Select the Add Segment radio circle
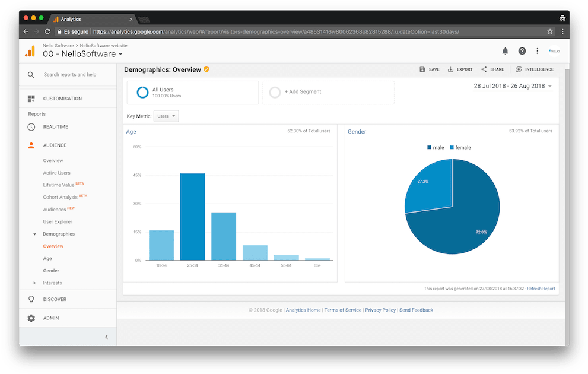The width and height of the screenshot is (588, 374). click(x=274, y=93)
